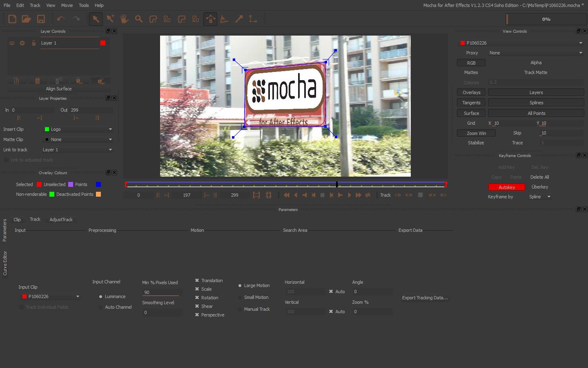Viewport: 588px width, 368px height.
Task: Open the Insert Clip dropdown showing Logo
Action: (78, 129)
